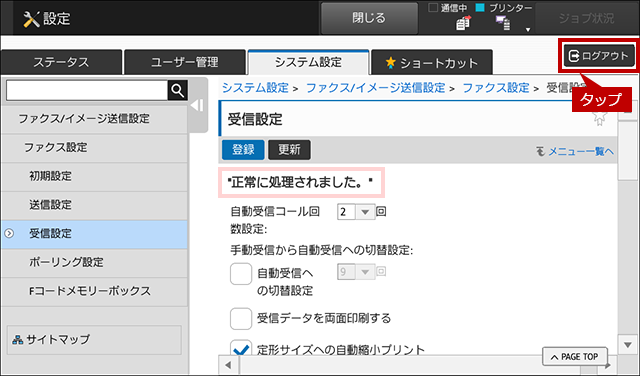Click the printer status icon
The image size is (640, 376).
503,23
